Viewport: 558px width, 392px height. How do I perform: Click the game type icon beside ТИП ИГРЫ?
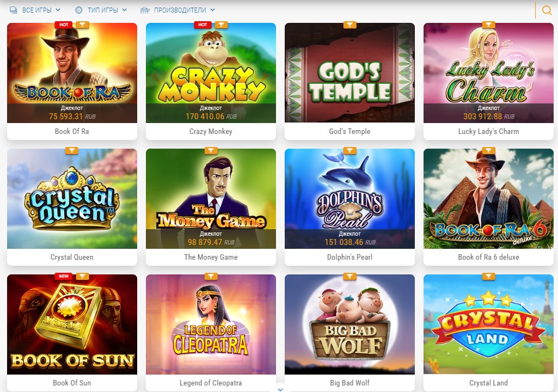[79, 10]
